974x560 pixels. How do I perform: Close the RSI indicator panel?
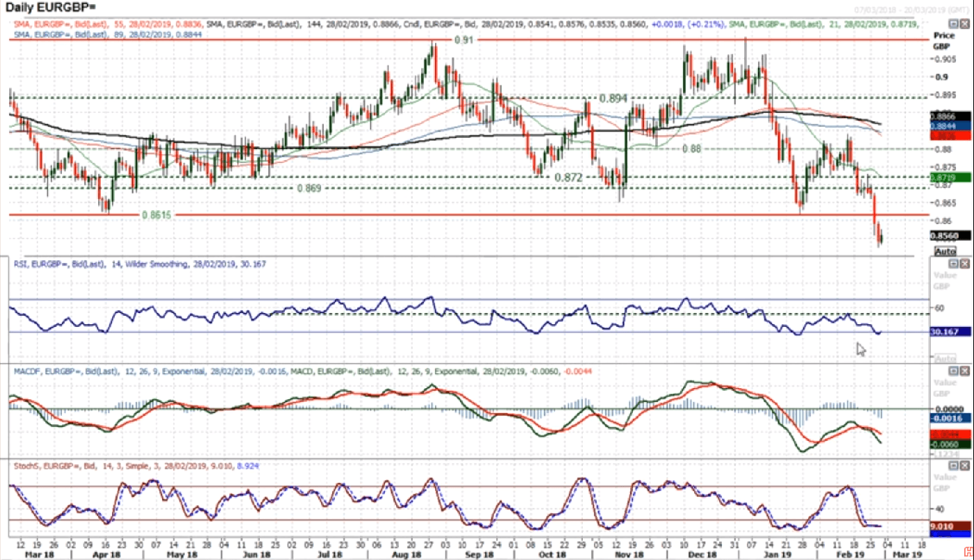(964, 264)
